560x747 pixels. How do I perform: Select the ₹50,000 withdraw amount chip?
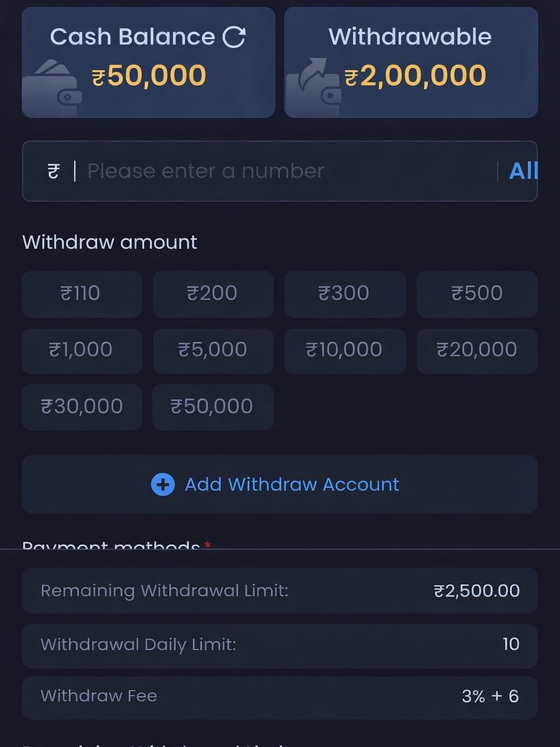(x=213, y=406)
